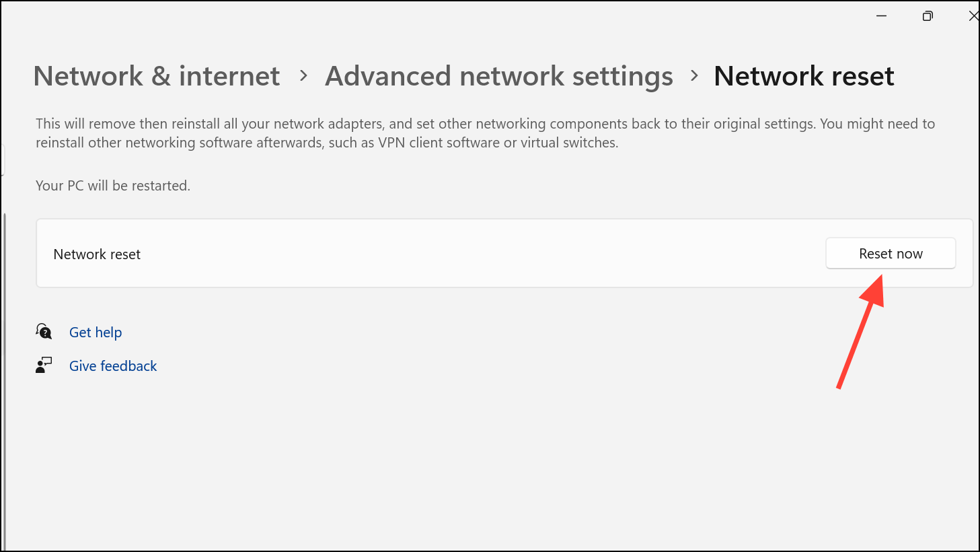Viewport: 980px width, 552px height.
Task: Open the Give feedback link
Action: pyautogui.click(x=112, y=366)
